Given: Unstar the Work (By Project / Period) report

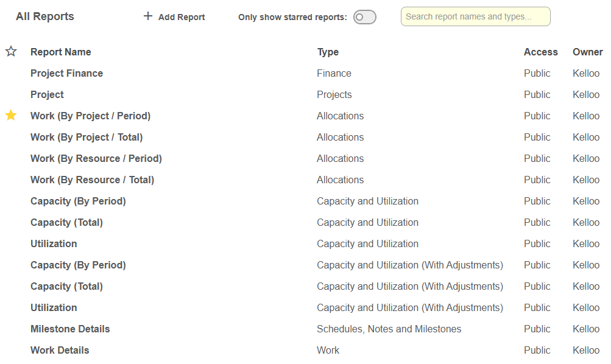Looking at the screenshot, I should pos(11,115).
